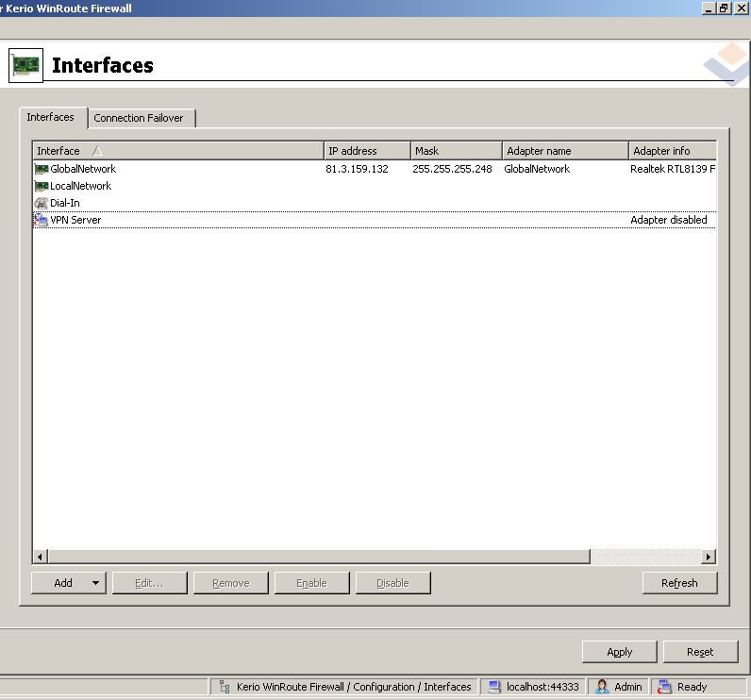Sort by the Adapter name column header
751x700 pixels.
[x=565, y=151]
